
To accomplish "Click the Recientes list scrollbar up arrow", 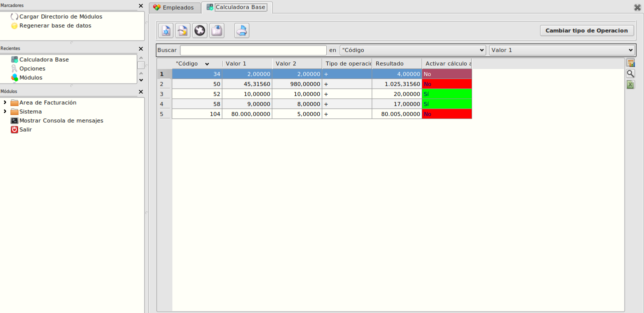I will click(141, 58).
